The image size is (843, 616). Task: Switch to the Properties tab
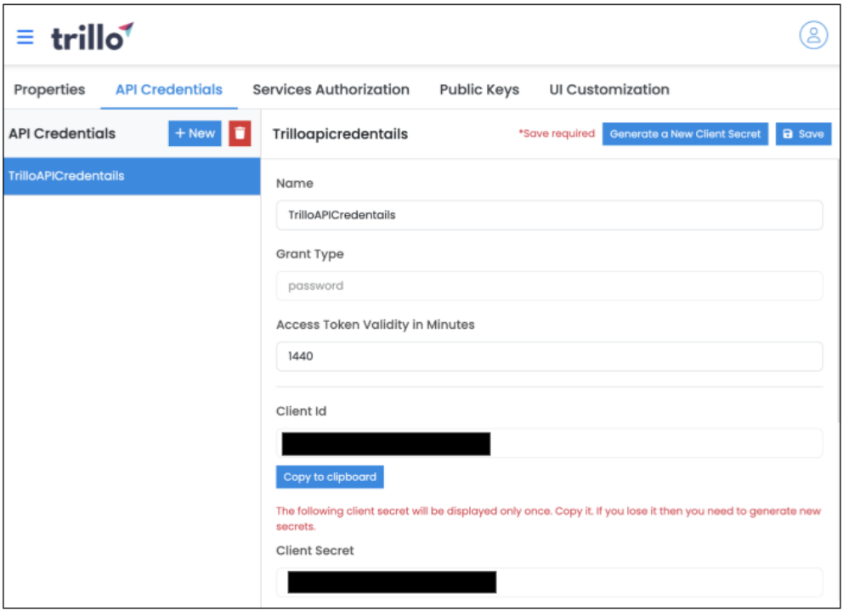[x=49, y=89]
